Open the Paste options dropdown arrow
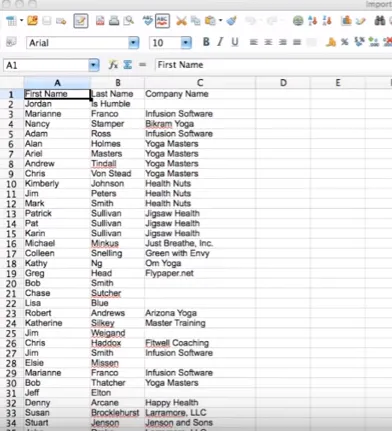 point(220,21)
